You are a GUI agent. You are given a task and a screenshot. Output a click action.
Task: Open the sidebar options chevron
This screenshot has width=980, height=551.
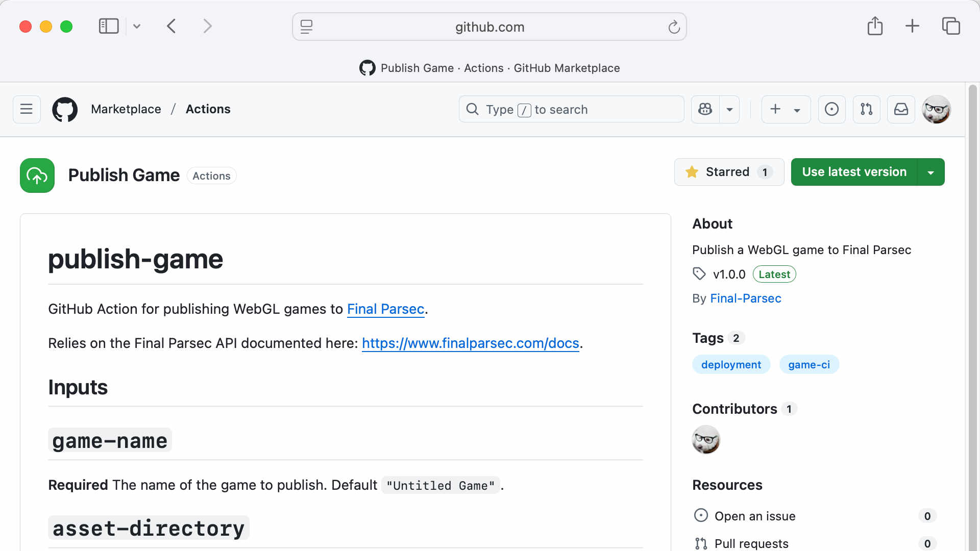(x=137, y=26)
